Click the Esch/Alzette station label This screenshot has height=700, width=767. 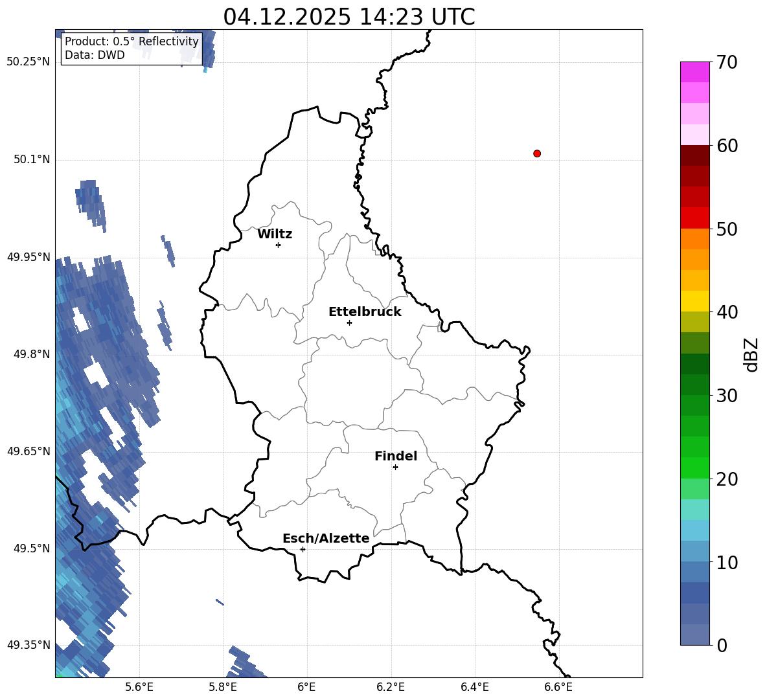point(326,538)
